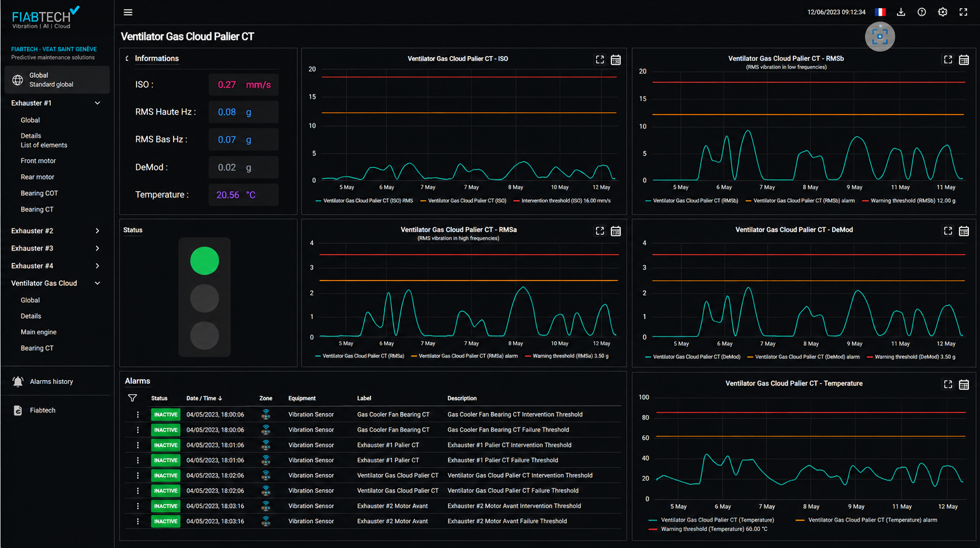Open row menu for Ventilator Gas Cloud Failure alarm
This screenshot has height=548, width=980.
(138, 491)
